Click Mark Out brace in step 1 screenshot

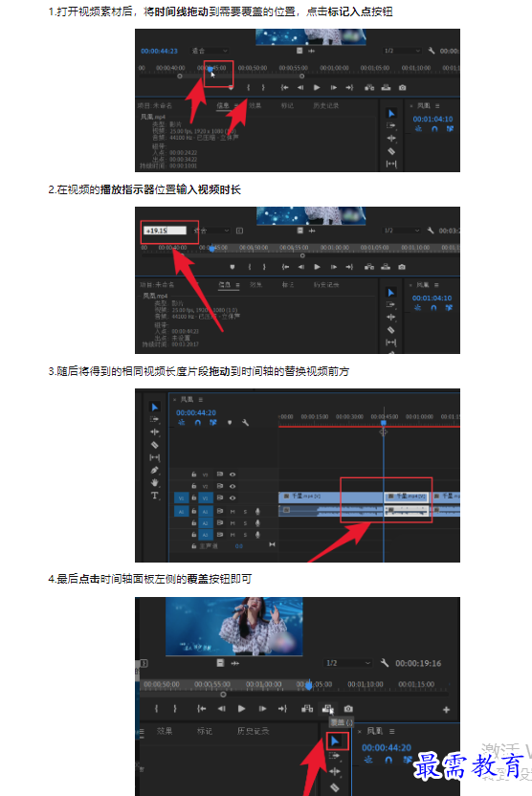click(263, 87)
